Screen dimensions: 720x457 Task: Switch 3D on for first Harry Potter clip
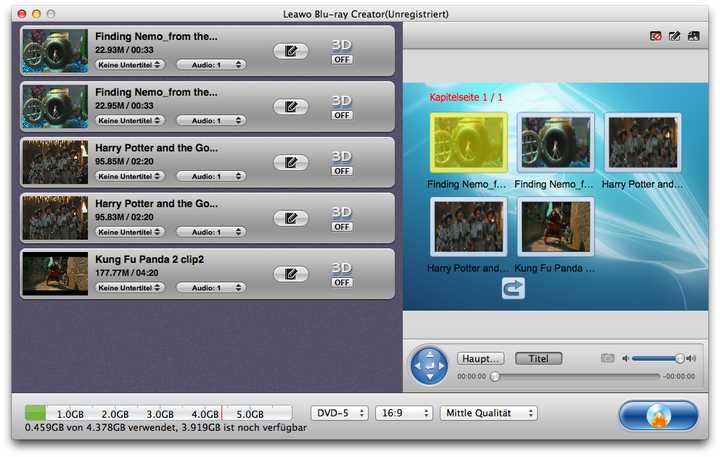click(342, 170)
